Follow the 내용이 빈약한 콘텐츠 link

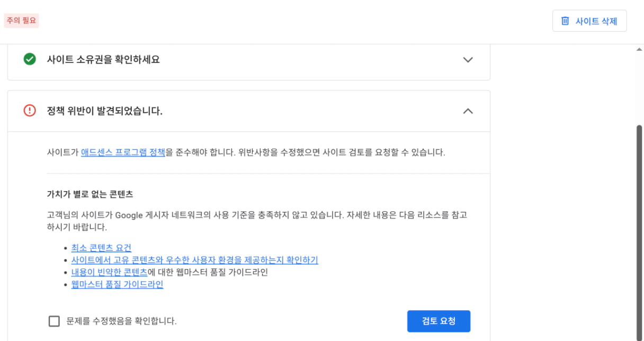[109, 272]
